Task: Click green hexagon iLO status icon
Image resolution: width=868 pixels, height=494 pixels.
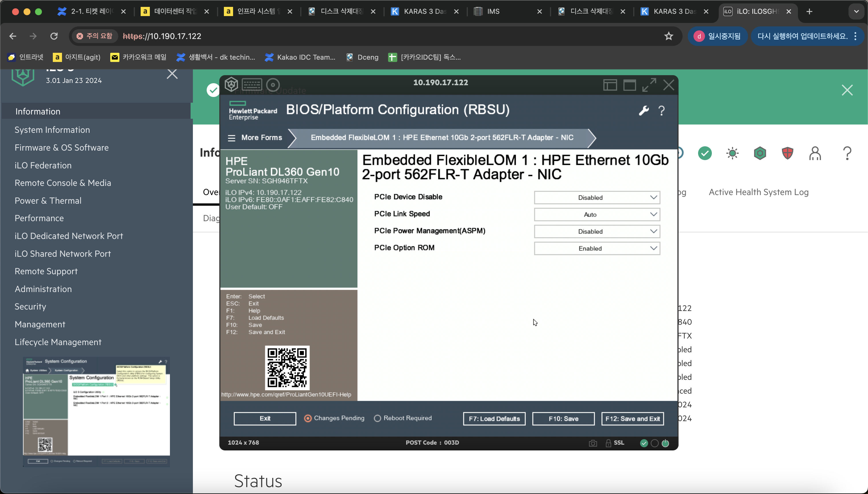Action: click(760, 153)
